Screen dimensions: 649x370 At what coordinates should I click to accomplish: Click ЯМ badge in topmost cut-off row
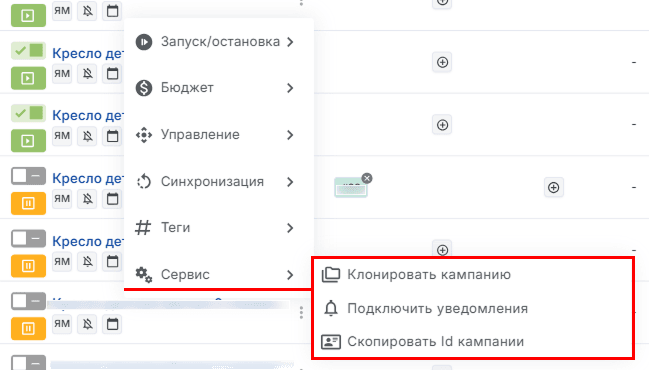tap(62, 10)
